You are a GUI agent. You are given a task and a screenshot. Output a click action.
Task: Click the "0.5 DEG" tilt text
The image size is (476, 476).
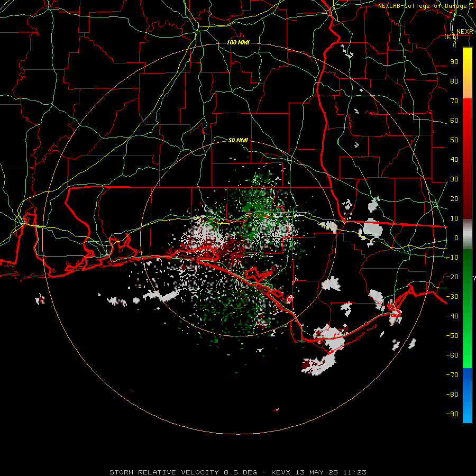click(240, 472)
